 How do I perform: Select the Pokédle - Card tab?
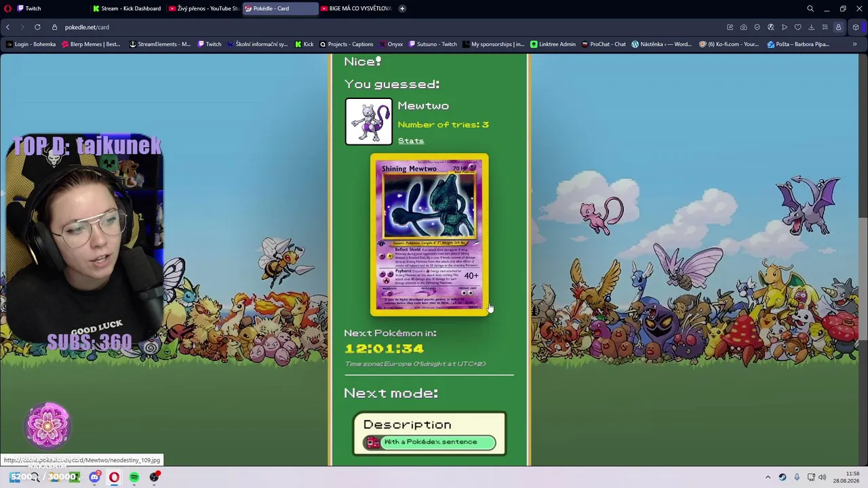click(279, 8)
